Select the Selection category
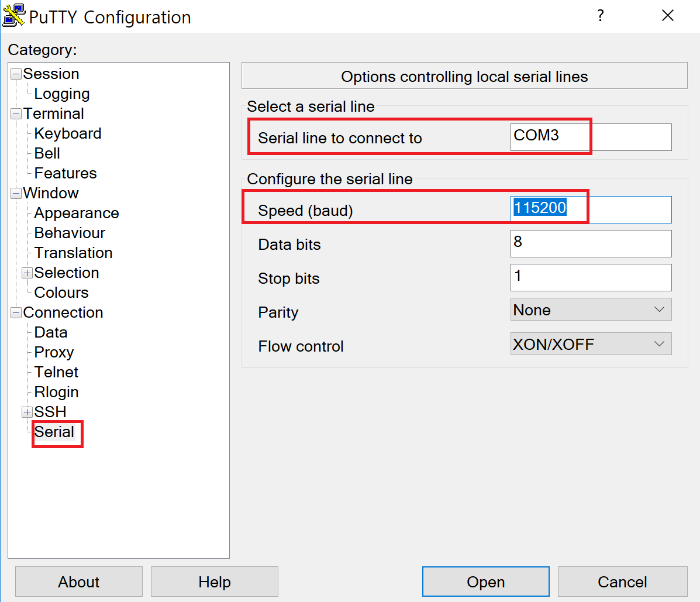Viewport: 700px width, 602px height. click(67, 273)
